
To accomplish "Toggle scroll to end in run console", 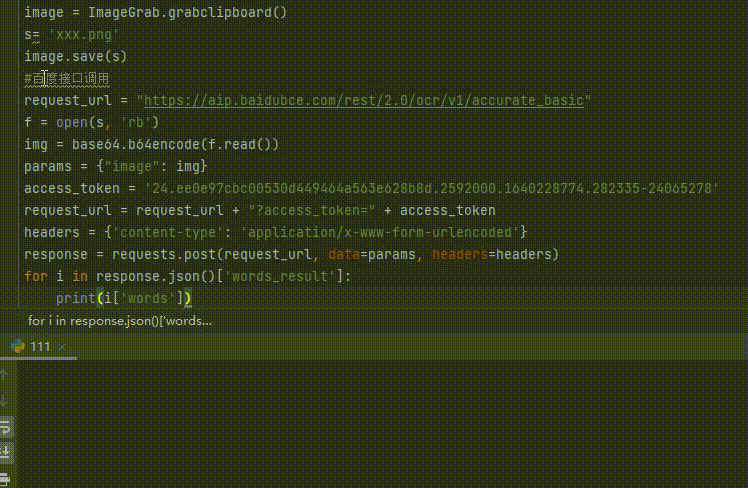I will [x=6, y=451].
